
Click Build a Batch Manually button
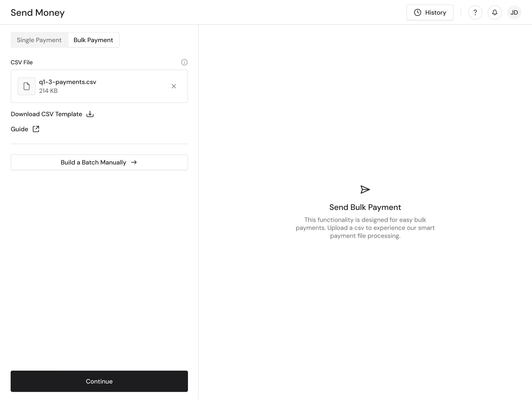[99, 162]
